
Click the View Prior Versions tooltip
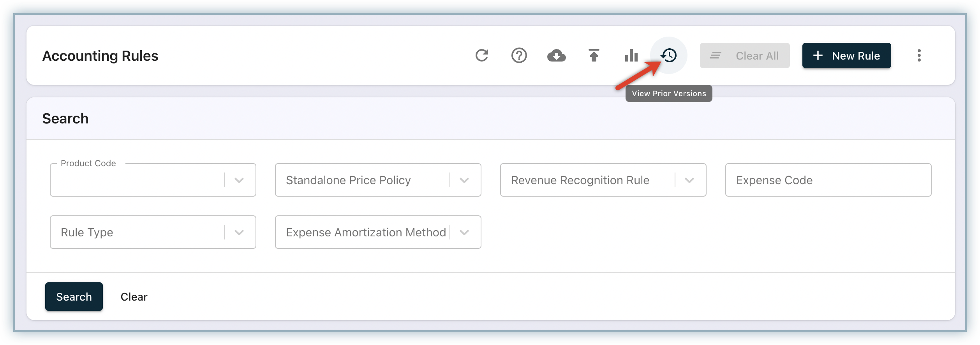669,93
